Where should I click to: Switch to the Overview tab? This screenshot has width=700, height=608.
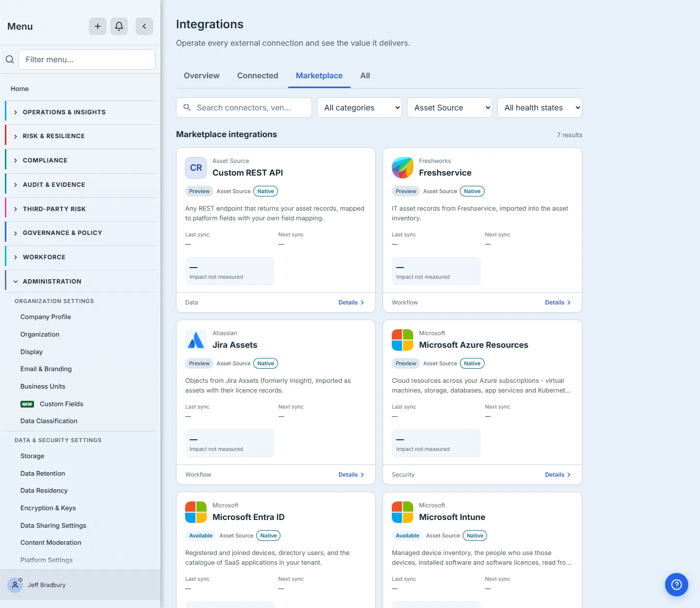pos(202,75)
